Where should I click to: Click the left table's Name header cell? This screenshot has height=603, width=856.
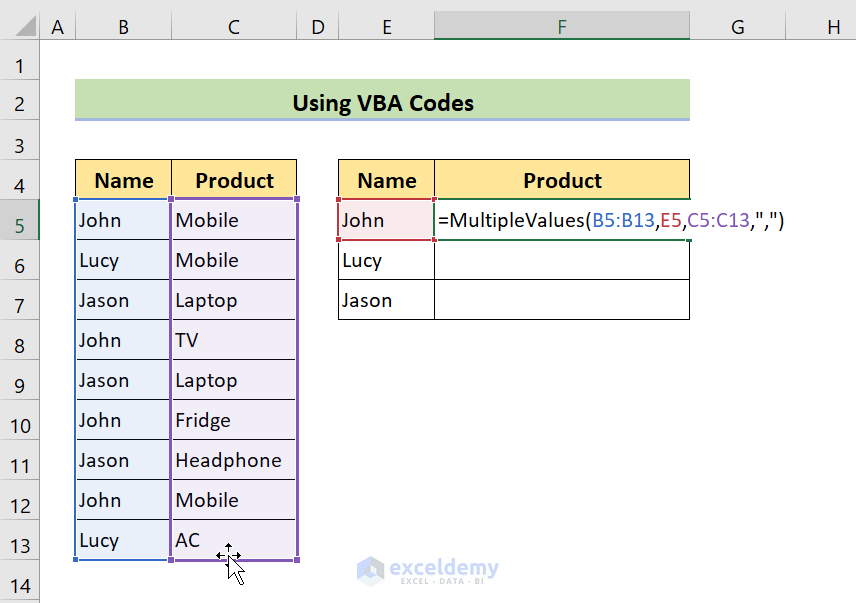123,181
